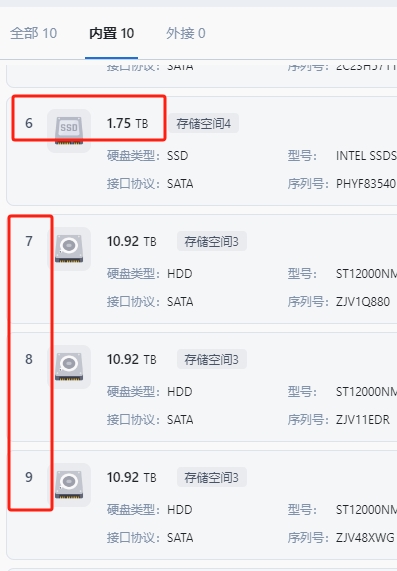Click the serial number ZJV48XWG
The image size is (397, 571).
[365, 537]
